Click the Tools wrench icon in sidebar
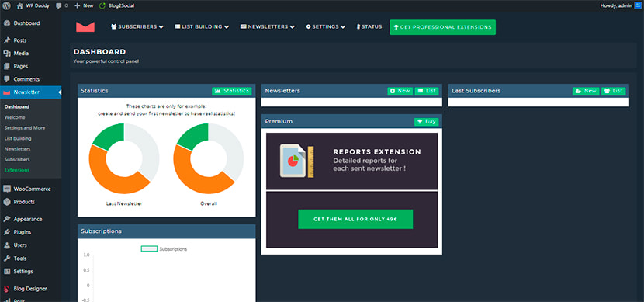This screenshot has height=302, width=644. 6,258
